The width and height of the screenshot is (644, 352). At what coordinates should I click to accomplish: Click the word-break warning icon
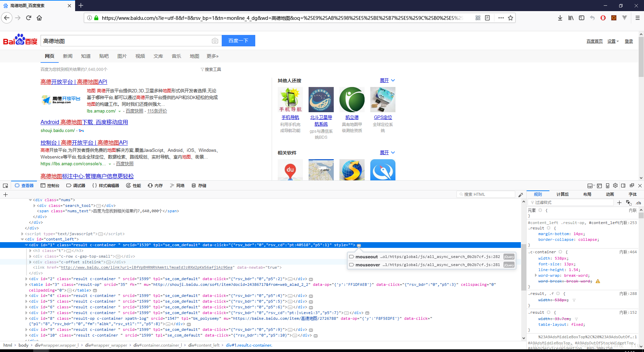tap(598, 281)
